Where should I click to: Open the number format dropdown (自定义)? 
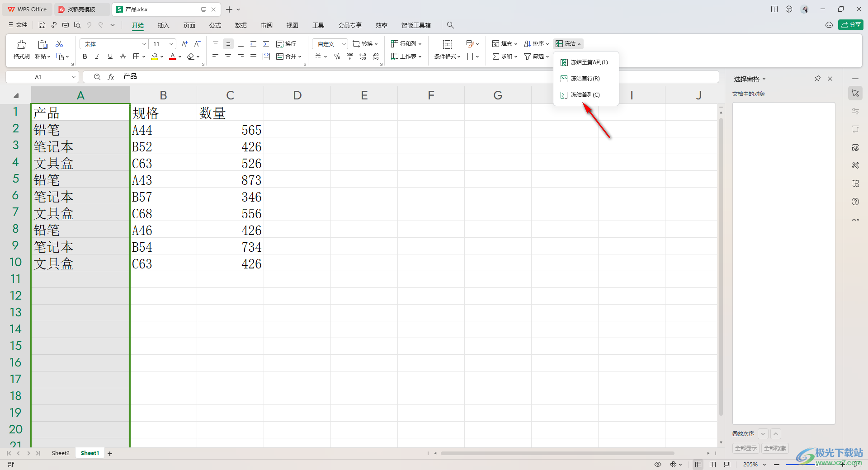[344, 44]
